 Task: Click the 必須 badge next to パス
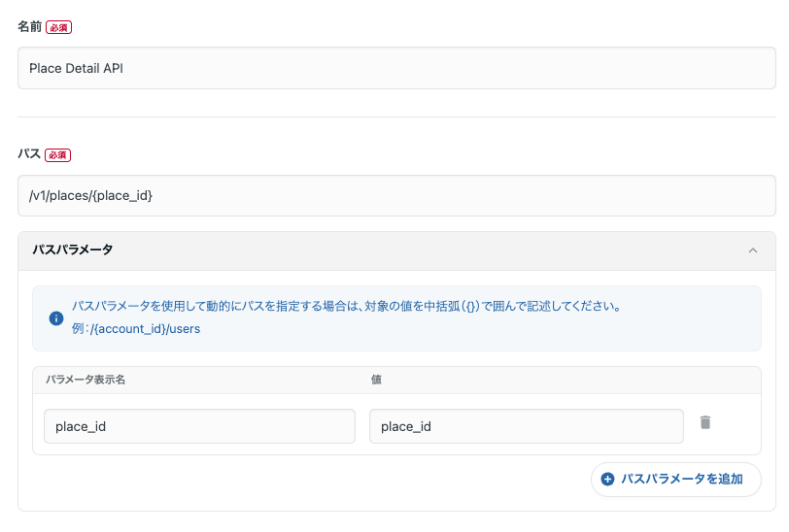[x=58, y=154]
